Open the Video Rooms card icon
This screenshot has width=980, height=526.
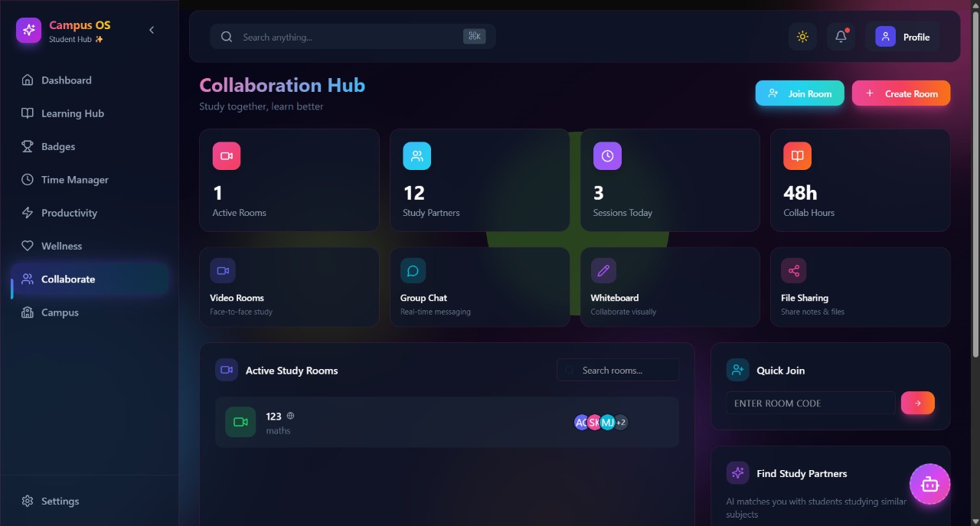tap(223, 271)
